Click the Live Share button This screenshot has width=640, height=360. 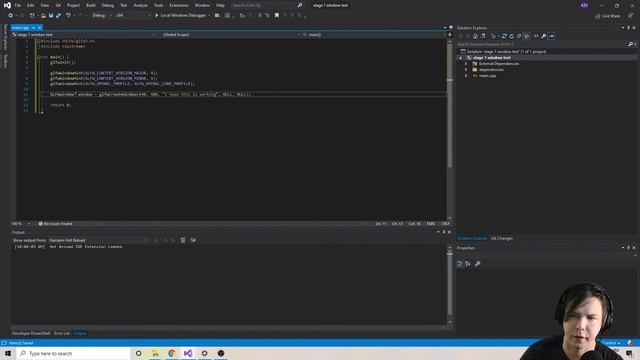[608, 16]
